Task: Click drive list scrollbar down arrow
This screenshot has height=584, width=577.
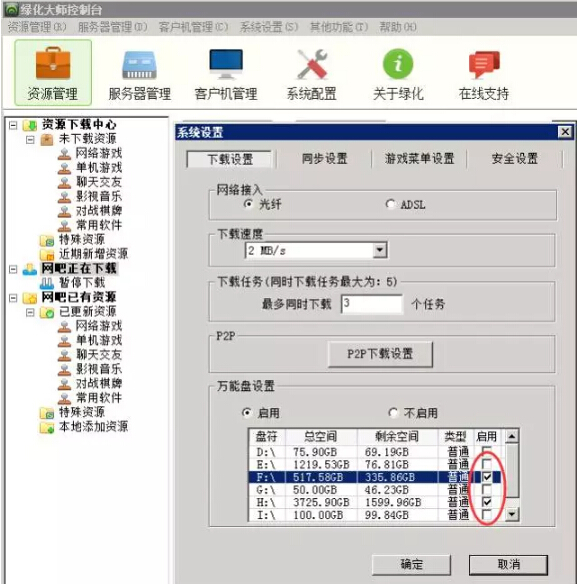Action: (x=512, y=514)
